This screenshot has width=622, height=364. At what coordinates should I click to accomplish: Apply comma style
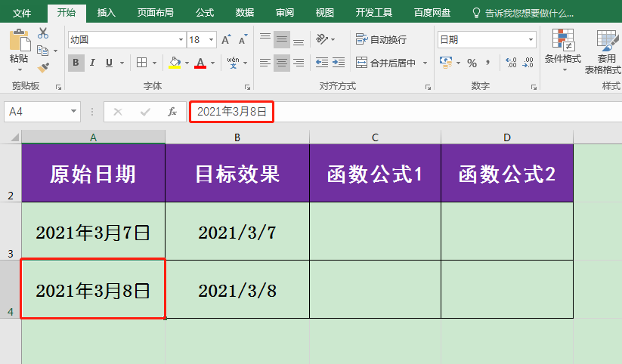click(x=488, y=63)
